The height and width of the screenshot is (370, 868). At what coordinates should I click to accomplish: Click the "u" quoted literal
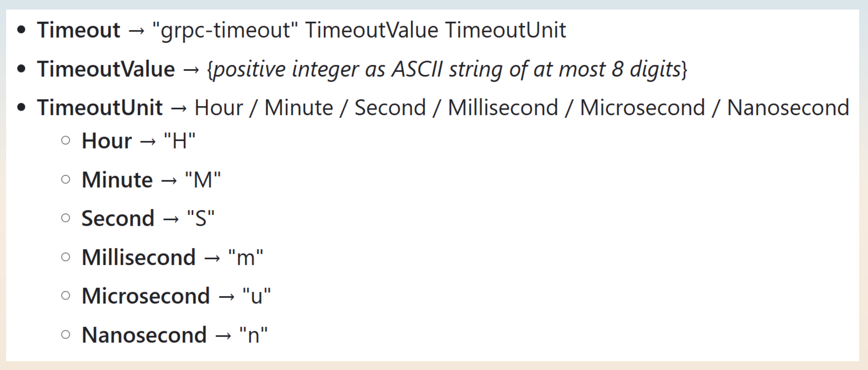point(256,296)
